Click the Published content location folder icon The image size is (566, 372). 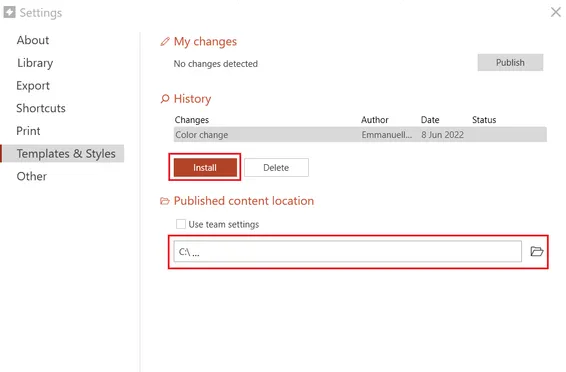[x=165, y=201]
